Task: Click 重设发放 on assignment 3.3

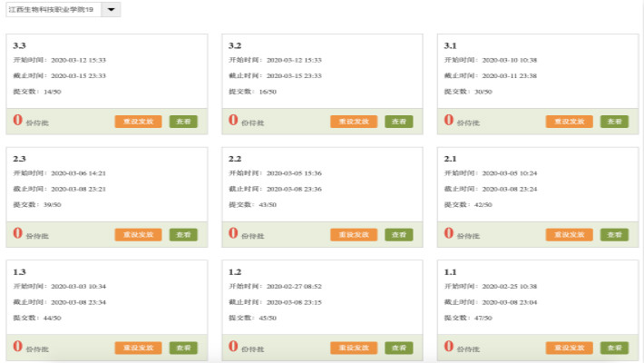Action: (x=138, y=122)
